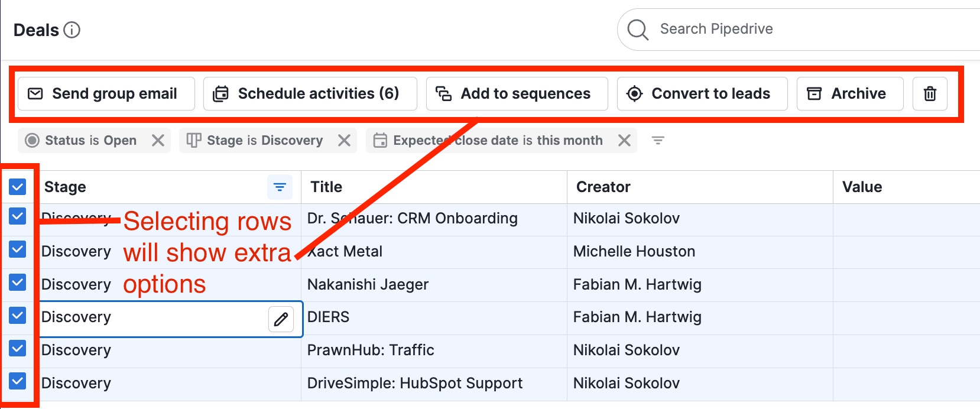Screen dimensions: 980x409
Task: Click Schedule activities (6) button
Action: click(310, 93)
